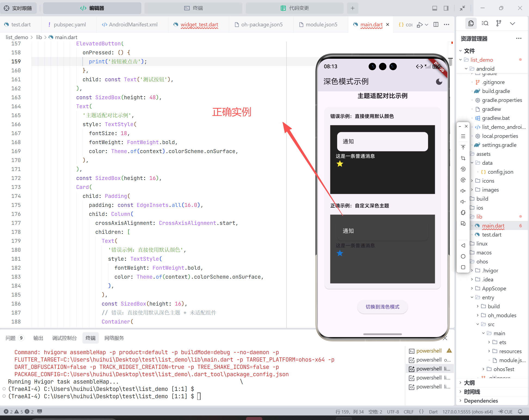
Task: Split the editor with the split icon
Action: pyautogui.click(x=436, y=24)
